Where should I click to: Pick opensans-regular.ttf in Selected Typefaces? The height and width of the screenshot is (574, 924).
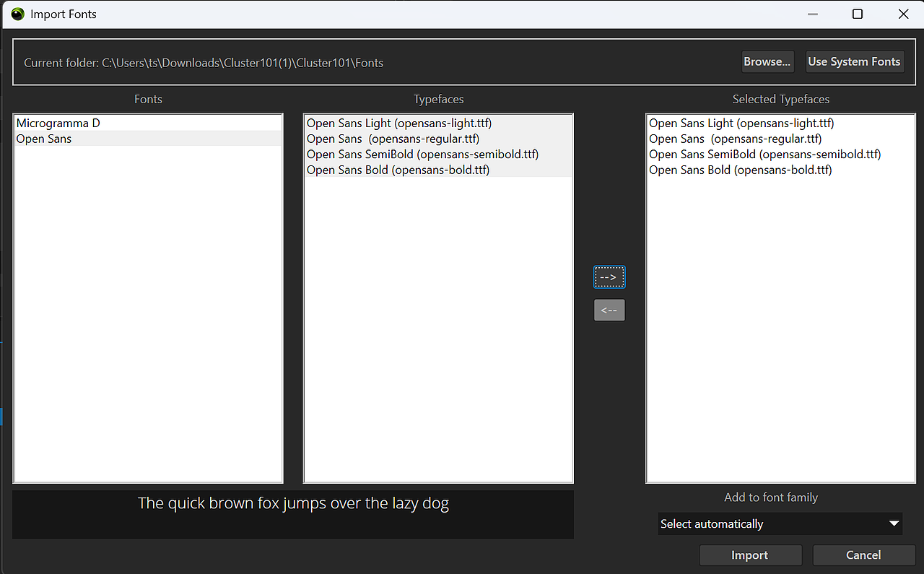(780, 139)
